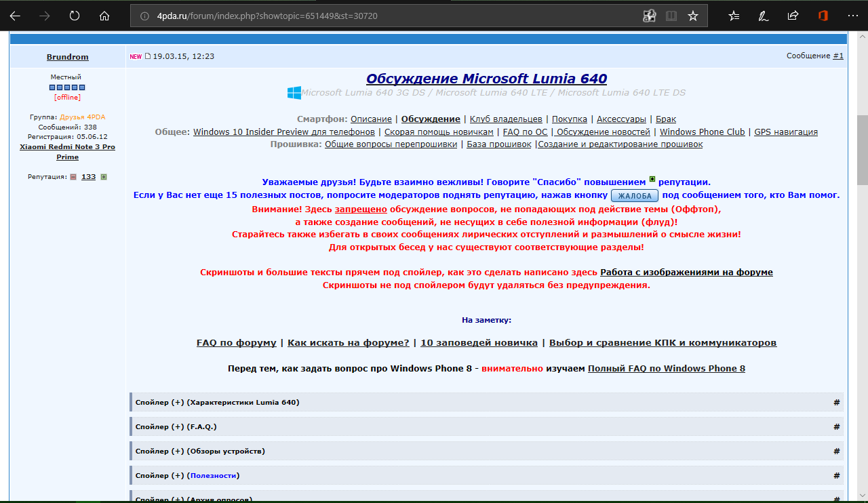Open message #1 permalink
The image size is (868, 503).
tap(838, 56)
